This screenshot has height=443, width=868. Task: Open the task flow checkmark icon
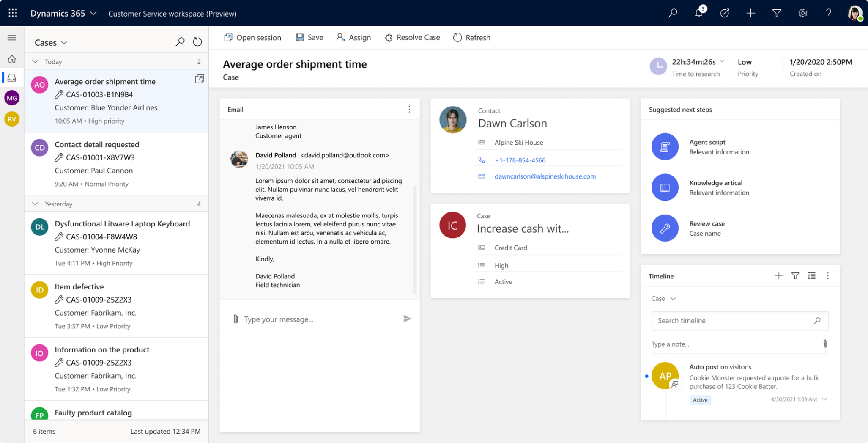click(725, 13)
